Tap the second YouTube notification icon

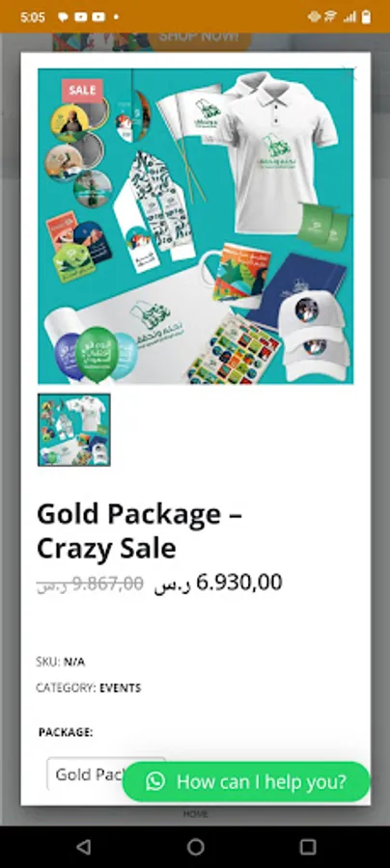point(98,17)
